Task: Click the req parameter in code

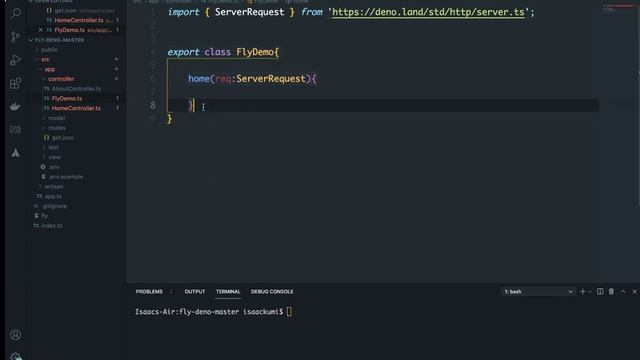Action: [223, 79]
